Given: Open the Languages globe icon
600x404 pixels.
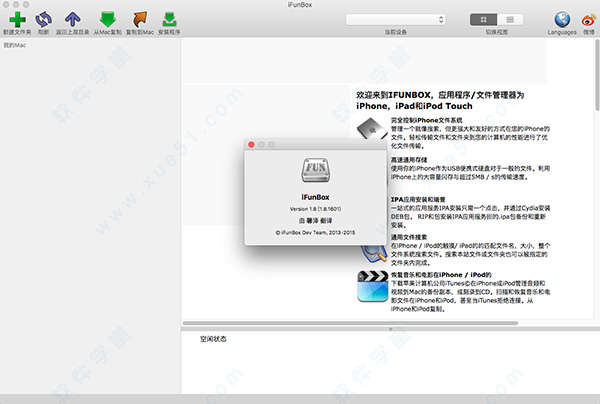Looking at the screenshot, I should pos(561,18).
